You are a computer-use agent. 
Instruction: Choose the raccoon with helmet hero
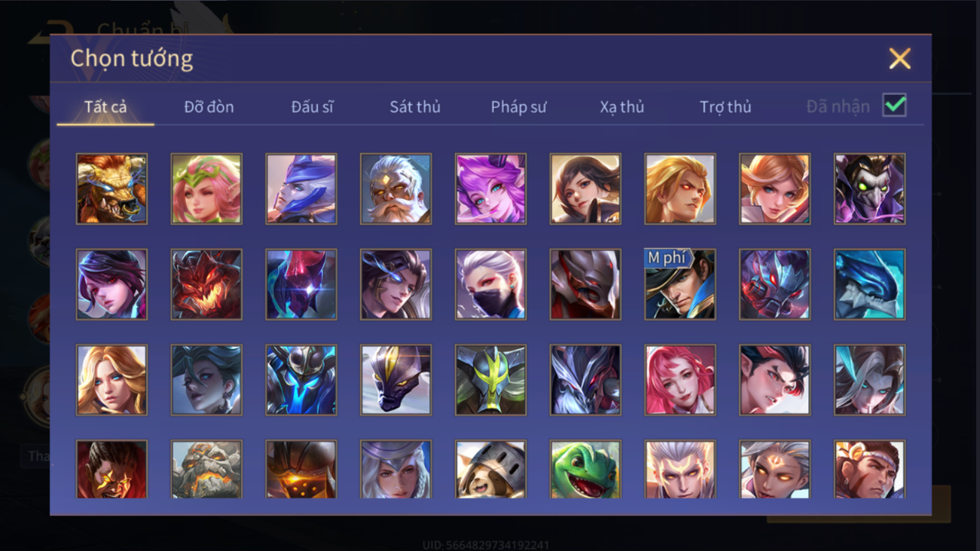click(490, 469)
